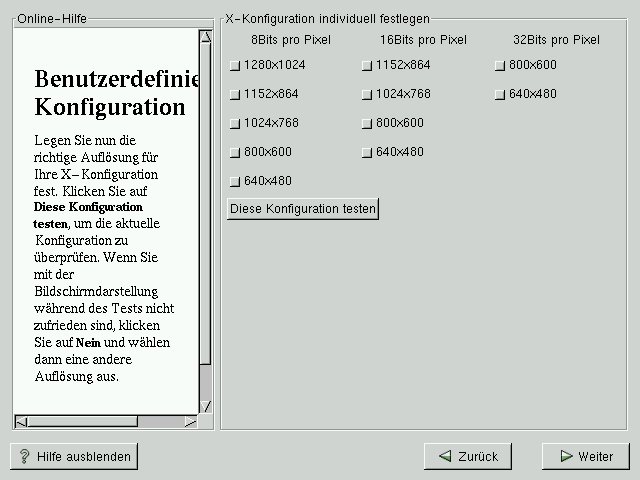
Task: Click the left arrow icon beside Zurück
Action: tap(444, 457)
